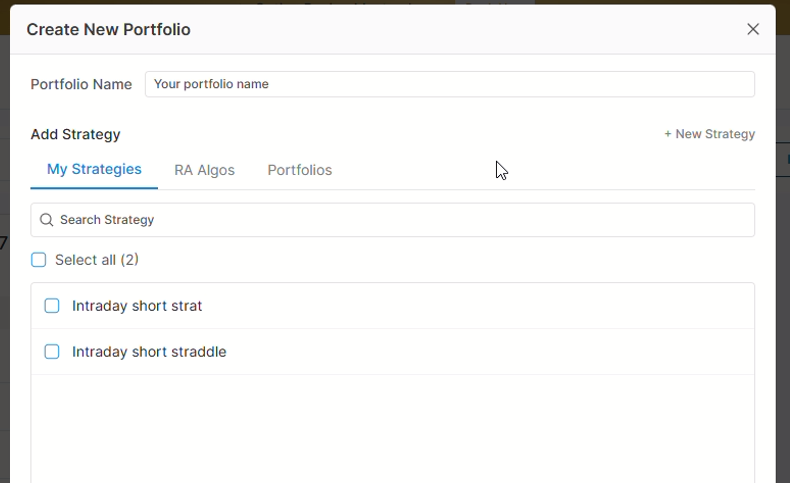Screen dimensions: 790x483
Task: Click the New Strategy link text
Action: pyautogui.click(x=715, y=134)
